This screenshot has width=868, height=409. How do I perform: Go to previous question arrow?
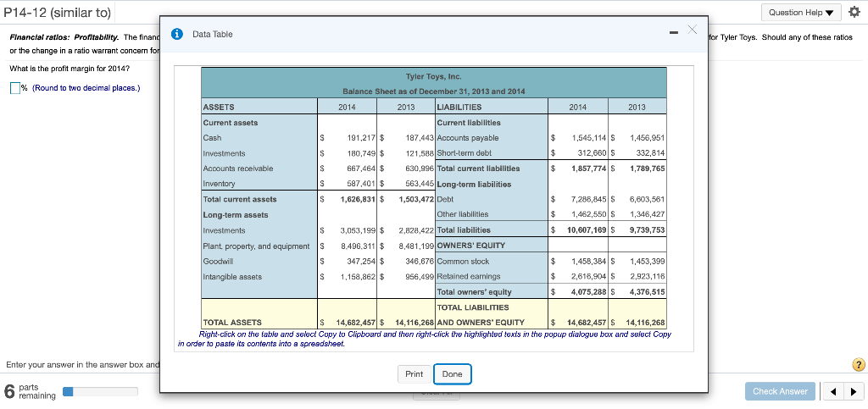[834, 392]
